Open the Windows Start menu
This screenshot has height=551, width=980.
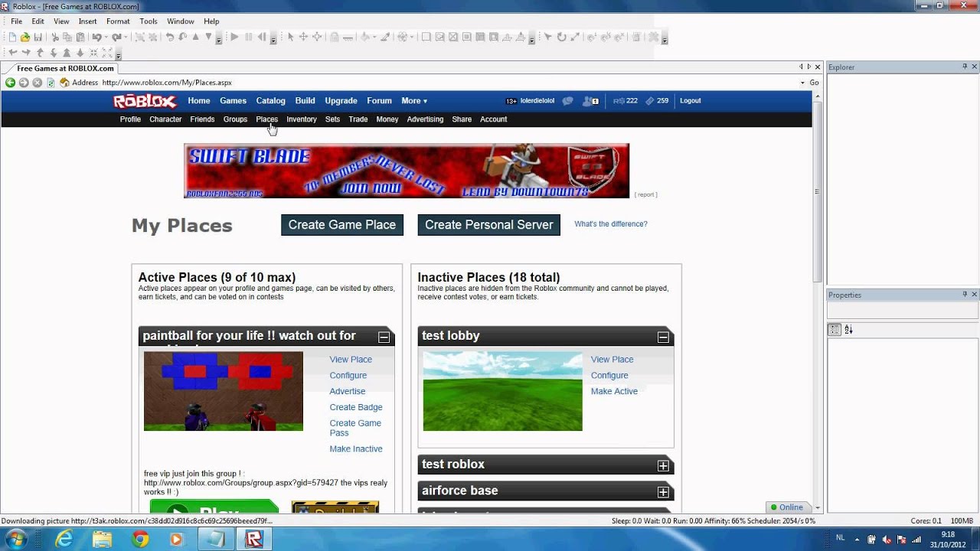pyautogui.click(x=15, y=540)
